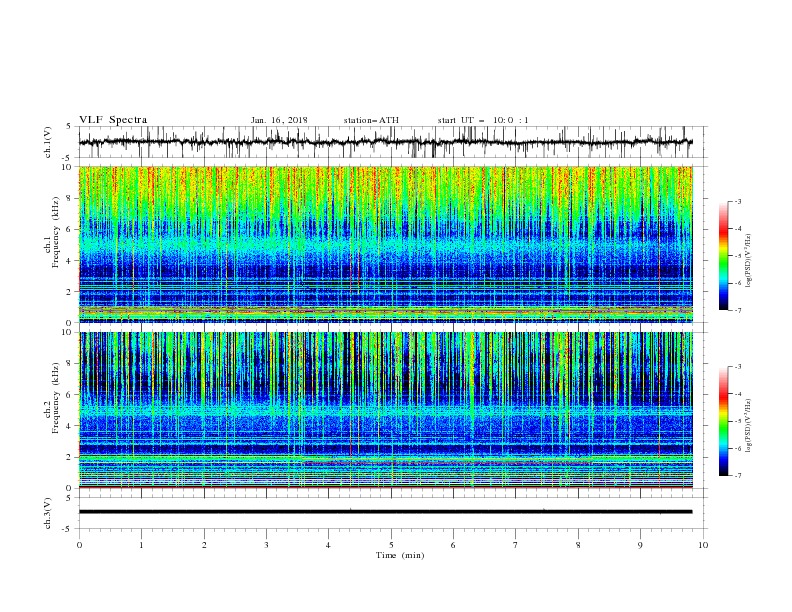Click time axis tick label '5'
The image size is (792, 612).
pyautogui.click(x=391, y=545)
